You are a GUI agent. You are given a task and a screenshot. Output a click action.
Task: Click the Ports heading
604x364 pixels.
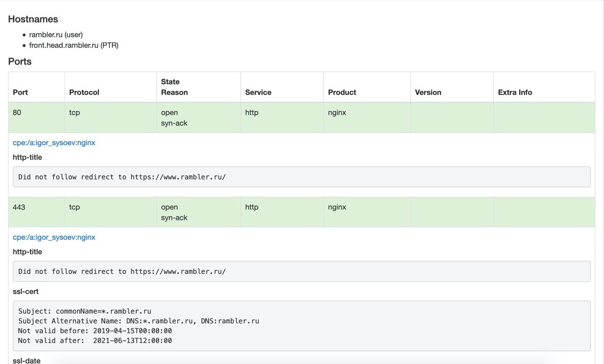[20, 61]
